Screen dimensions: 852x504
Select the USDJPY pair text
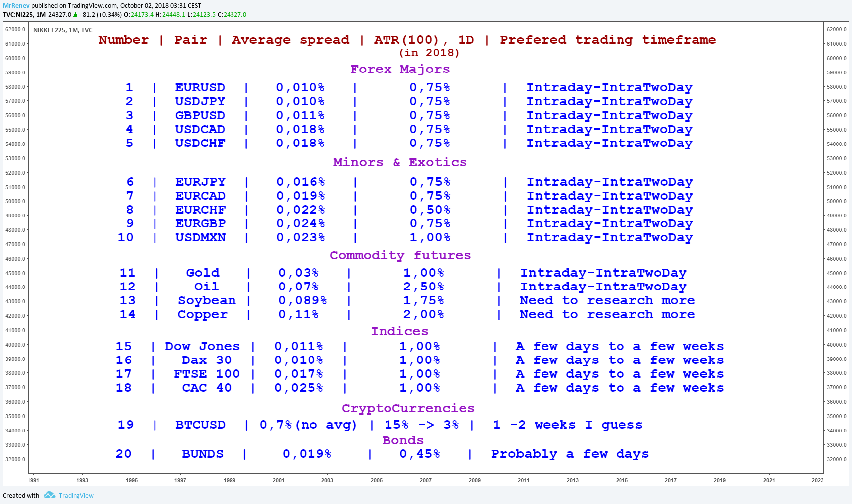[200, 101]
